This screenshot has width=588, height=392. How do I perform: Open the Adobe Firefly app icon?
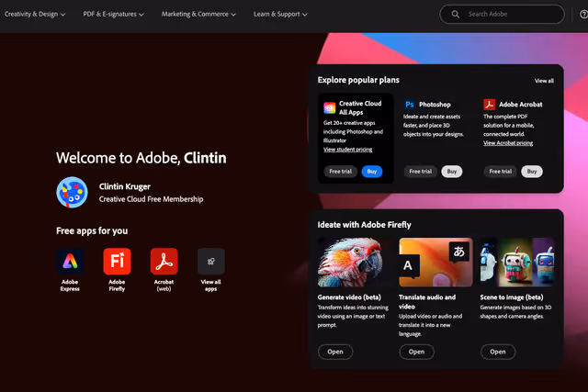point(117,262)
